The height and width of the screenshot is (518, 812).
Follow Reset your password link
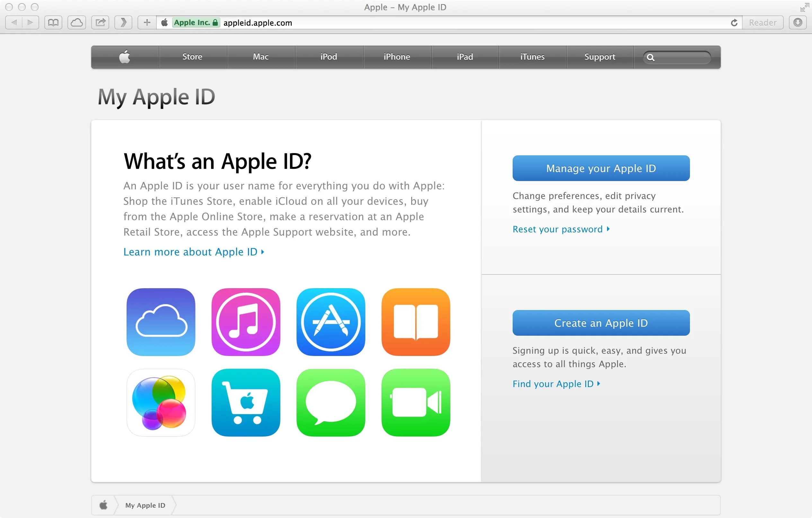(x=561, y=229)
